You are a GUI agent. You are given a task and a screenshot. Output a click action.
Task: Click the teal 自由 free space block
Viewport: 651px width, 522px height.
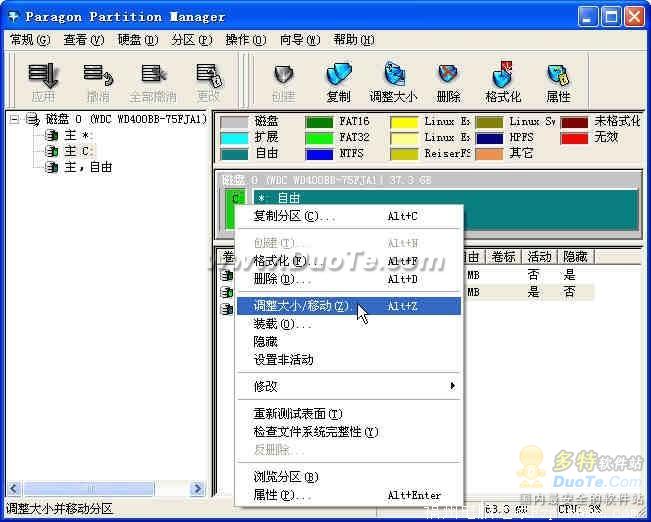pos(445,209)
